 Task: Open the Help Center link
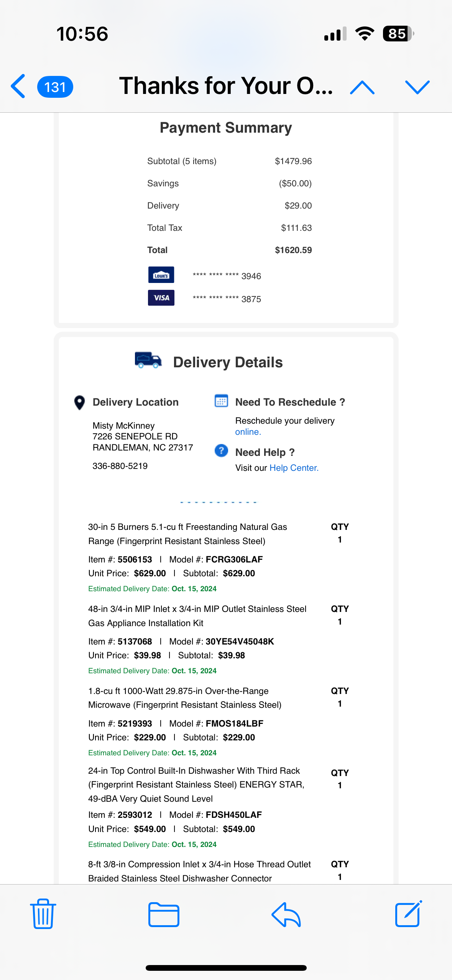(x=294, y=468)
